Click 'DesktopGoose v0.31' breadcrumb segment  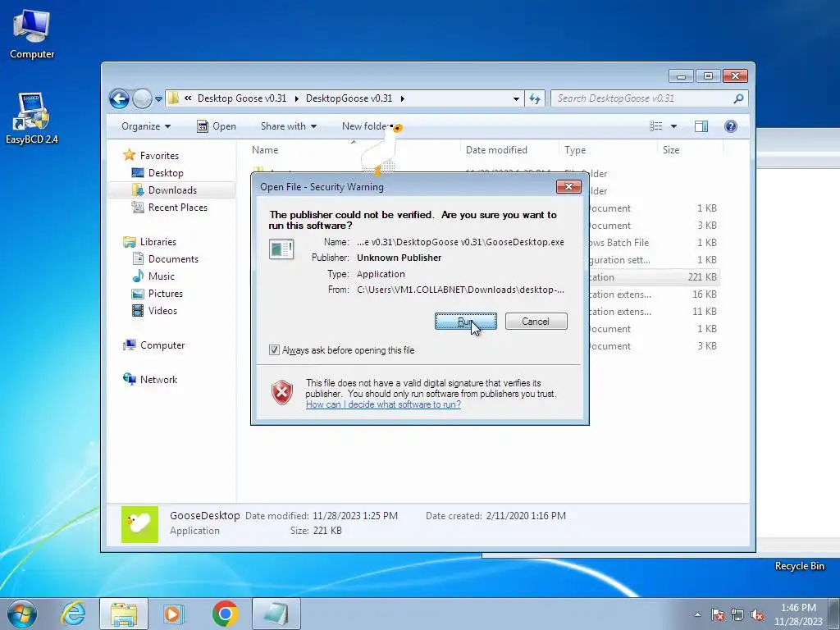click(349, 98)
